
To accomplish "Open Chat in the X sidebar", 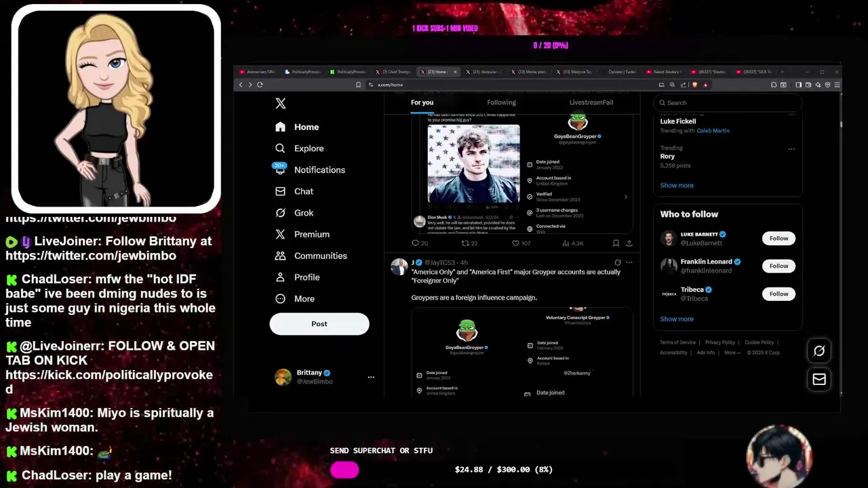I will [294, 191].
